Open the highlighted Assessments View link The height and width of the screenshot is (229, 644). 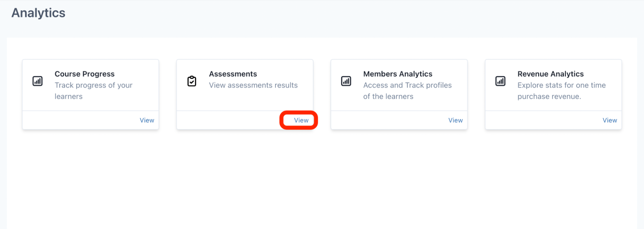pos(301,120)
